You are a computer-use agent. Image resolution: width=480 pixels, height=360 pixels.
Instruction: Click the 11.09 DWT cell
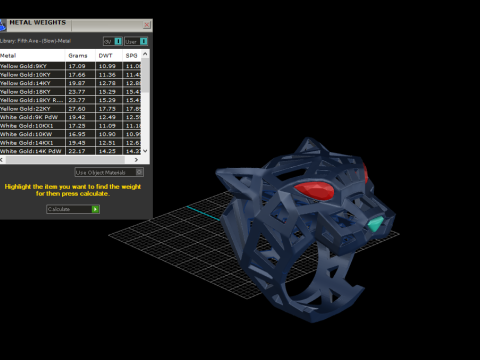pos(109,126)
